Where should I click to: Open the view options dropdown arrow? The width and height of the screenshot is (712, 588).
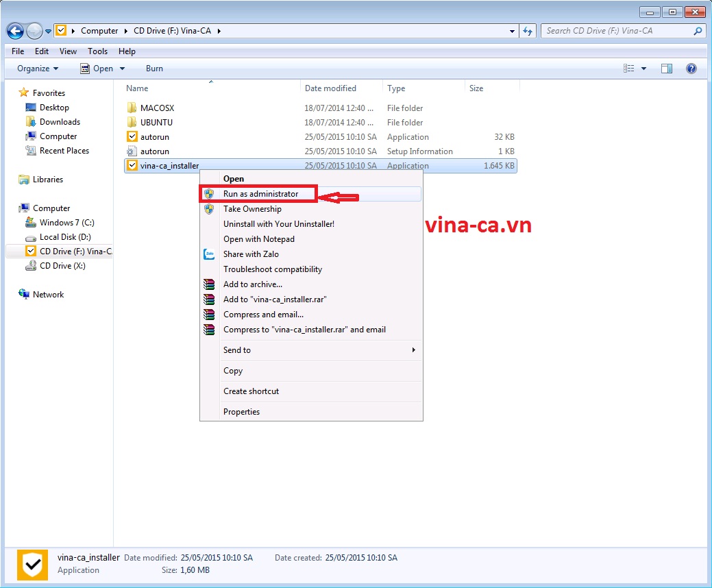[643, 69]
